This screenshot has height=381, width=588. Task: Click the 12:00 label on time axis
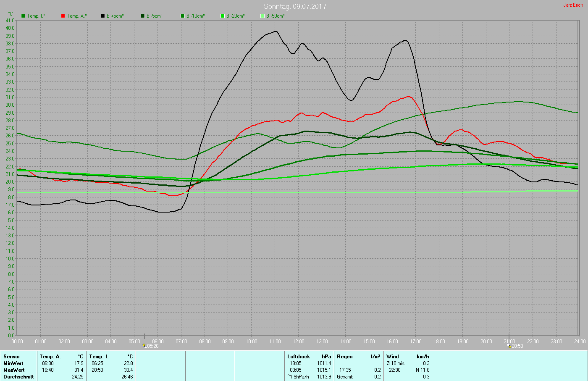pos(299,342)
